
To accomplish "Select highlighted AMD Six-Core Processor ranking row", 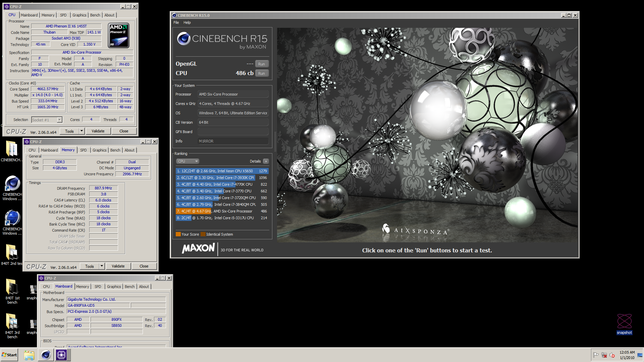I will pos(222,211).
